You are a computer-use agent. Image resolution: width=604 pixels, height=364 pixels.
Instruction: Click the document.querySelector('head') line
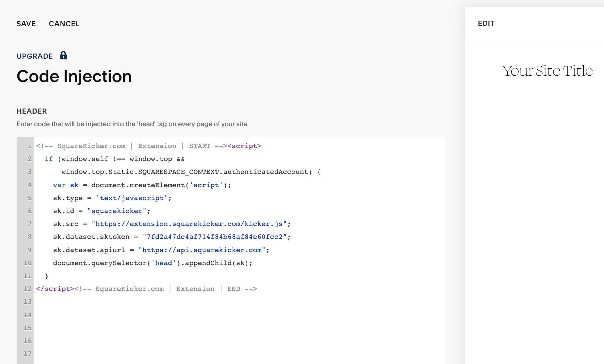click(x=152, y=263)
